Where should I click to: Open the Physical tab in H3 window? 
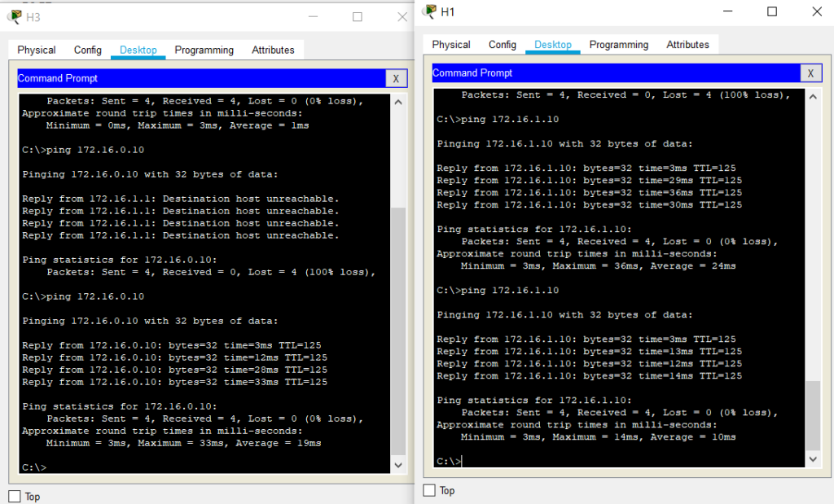(37, 50)
